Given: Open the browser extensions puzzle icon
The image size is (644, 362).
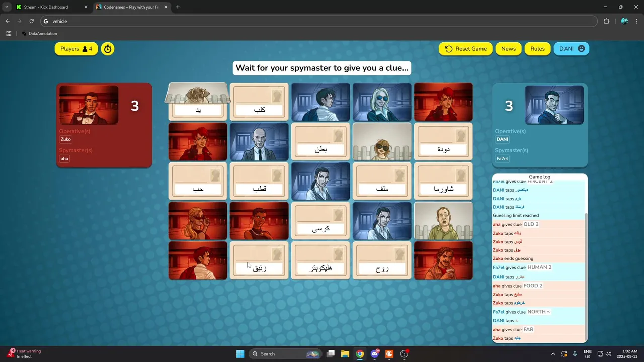Looking at the screenshot, I should click(x=606, y=21).
